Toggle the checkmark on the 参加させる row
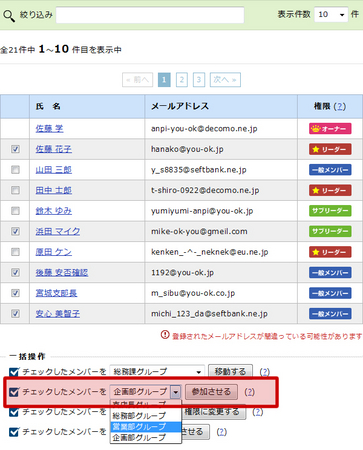363x450 pixels. [14, 392]
